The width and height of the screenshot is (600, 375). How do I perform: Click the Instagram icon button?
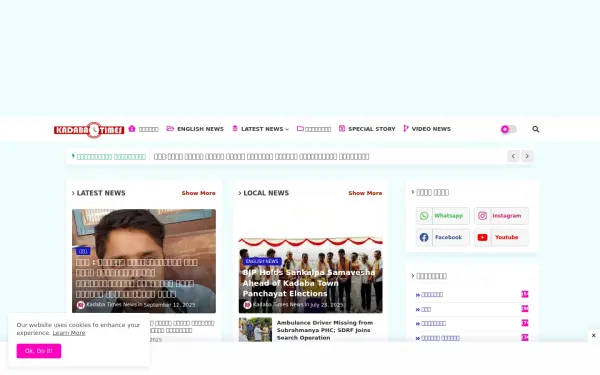501,216
